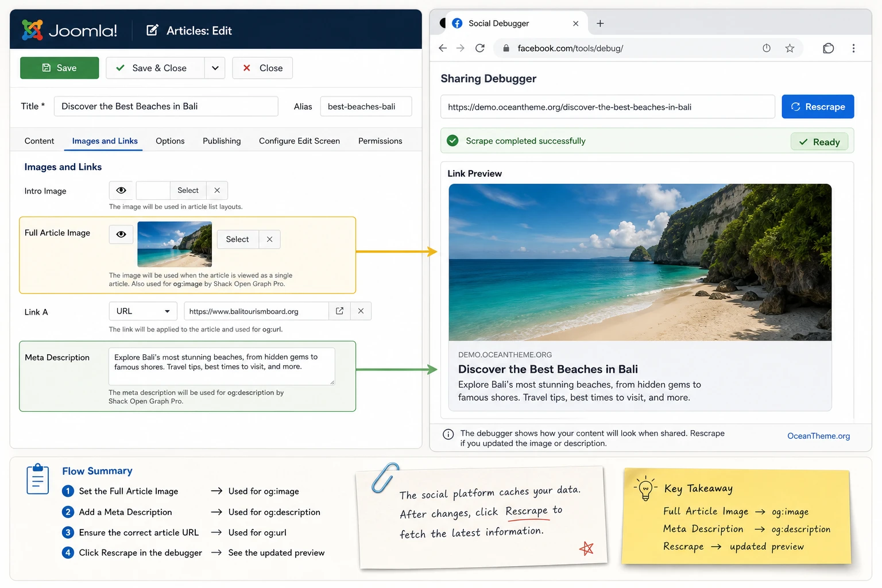Click the preview title 'Discover the Best Beaches in Bali'
Image resolution: width=882 pixels, height=588 pixels.
548,369
